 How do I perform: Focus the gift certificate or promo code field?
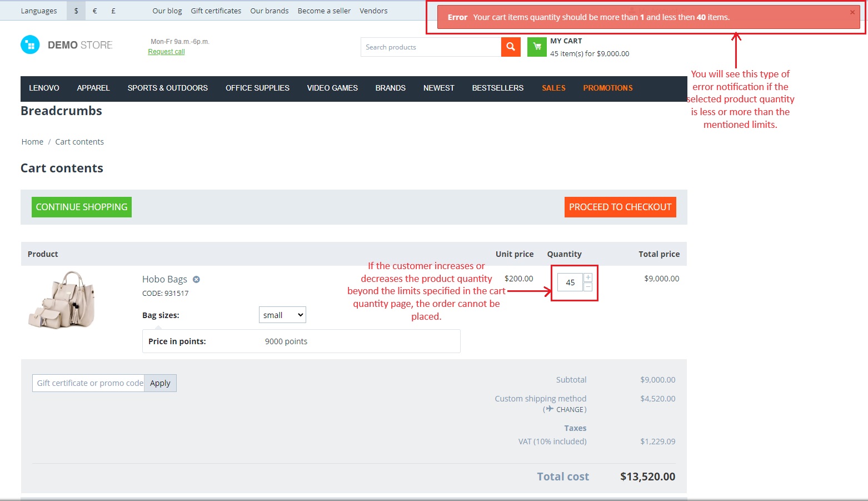(x=88, y=383)
